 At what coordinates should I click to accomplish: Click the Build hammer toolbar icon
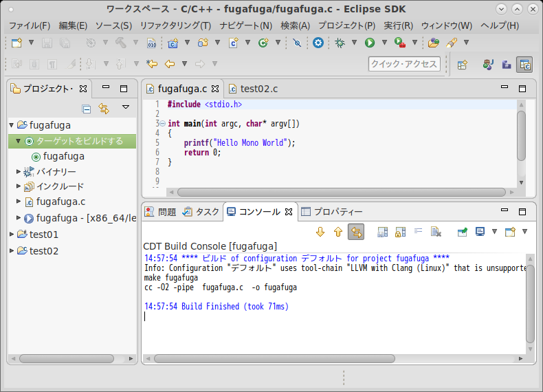(120, 43)
